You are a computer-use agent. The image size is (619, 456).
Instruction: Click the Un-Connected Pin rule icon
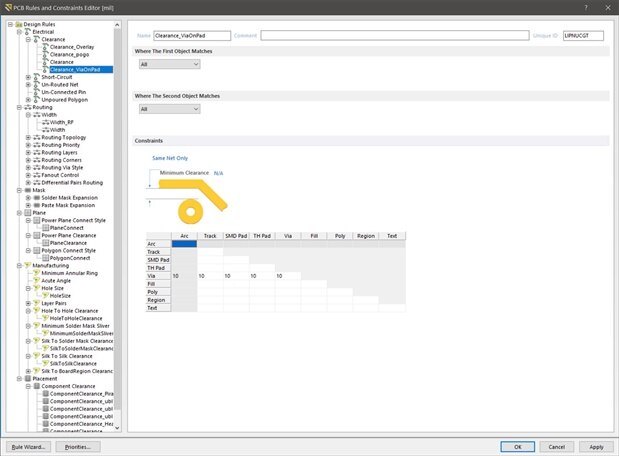[x=37, y=92]
